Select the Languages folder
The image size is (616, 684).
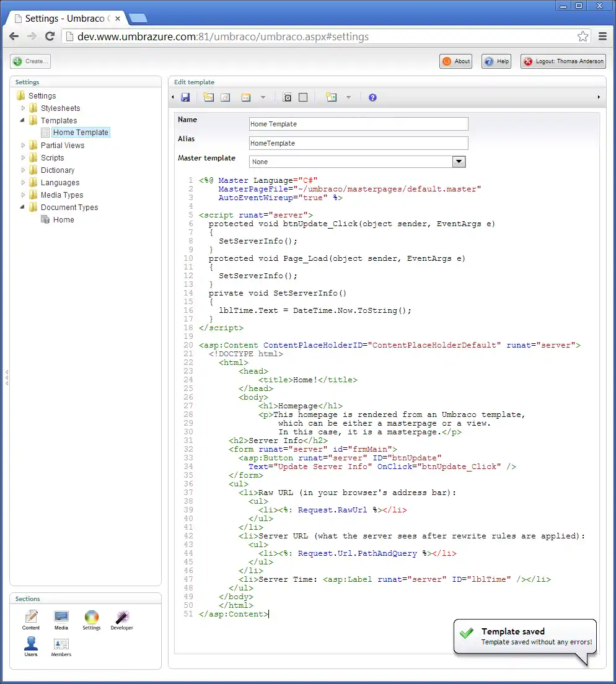tap(60, 182)
